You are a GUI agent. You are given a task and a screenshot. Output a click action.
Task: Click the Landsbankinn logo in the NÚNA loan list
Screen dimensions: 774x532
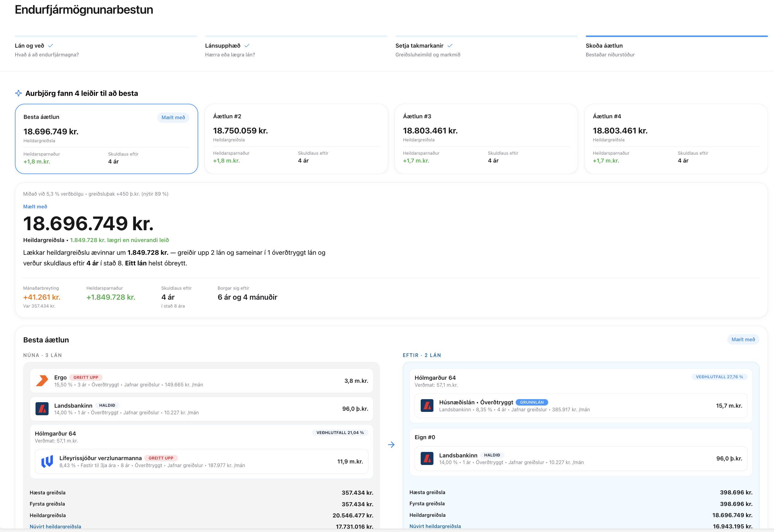click(x=42, y=409)
